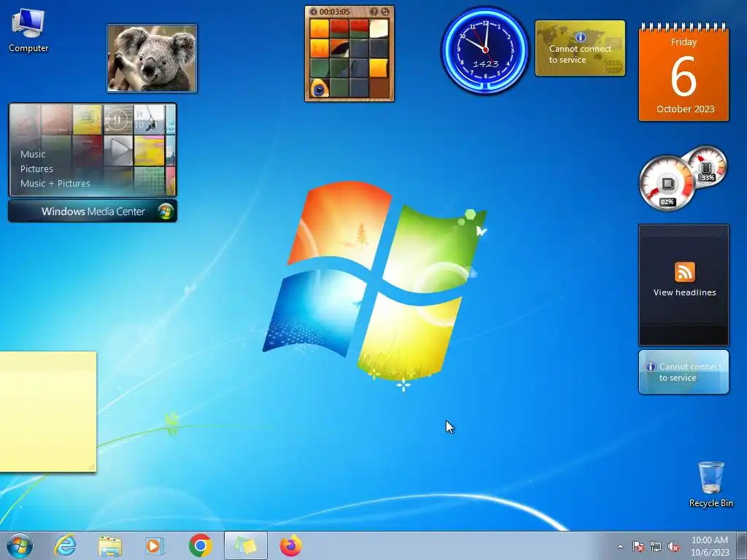Screen dimensions: 747x560
Task: Click the Media Center play arrow tile
Action: point(118,150)
